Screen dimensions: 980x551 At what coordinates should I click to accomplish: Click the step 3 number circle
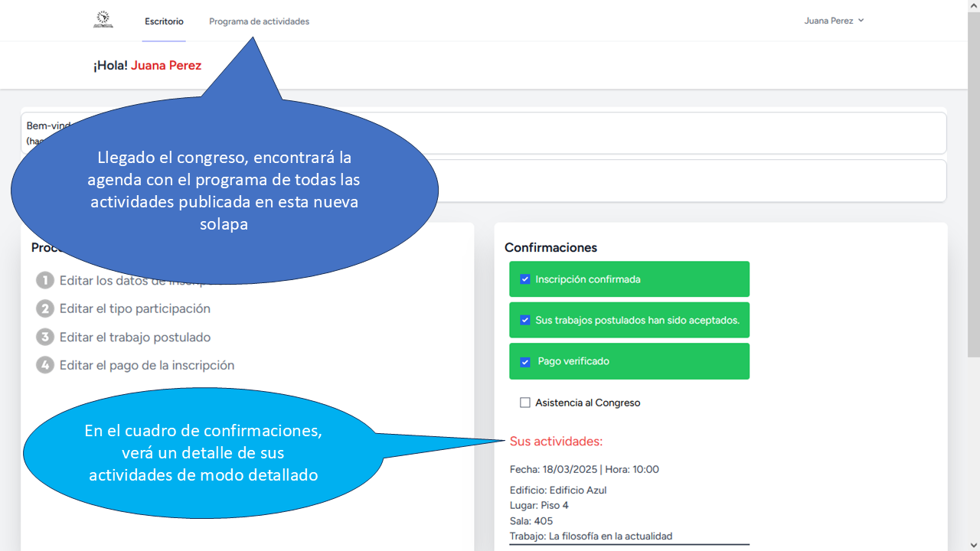[x=45, y=337]
